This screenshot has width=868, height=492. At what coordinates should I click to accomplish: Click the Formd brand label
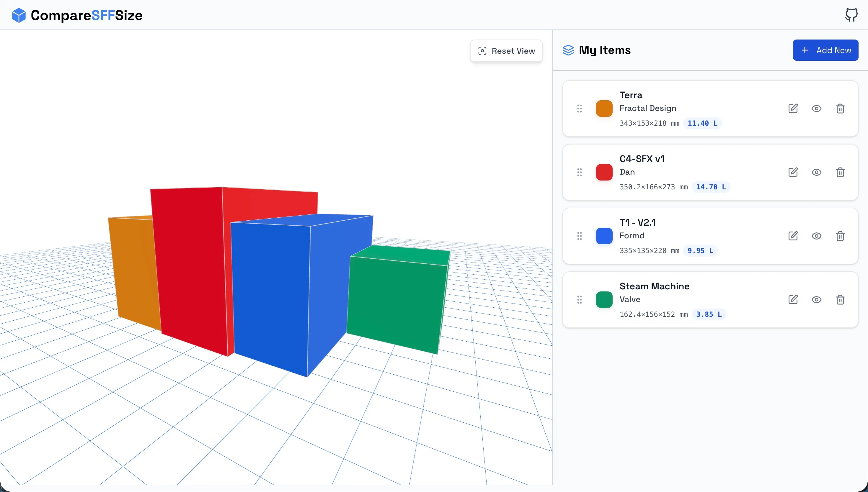pyautogui.click(x=632, y=235)
